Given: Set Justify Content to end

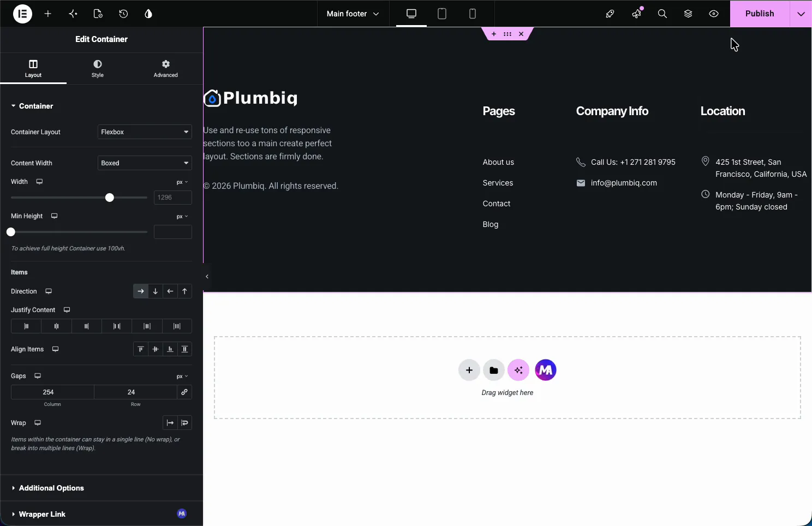Looking at the screenshot, I should [x=86, y=326].
